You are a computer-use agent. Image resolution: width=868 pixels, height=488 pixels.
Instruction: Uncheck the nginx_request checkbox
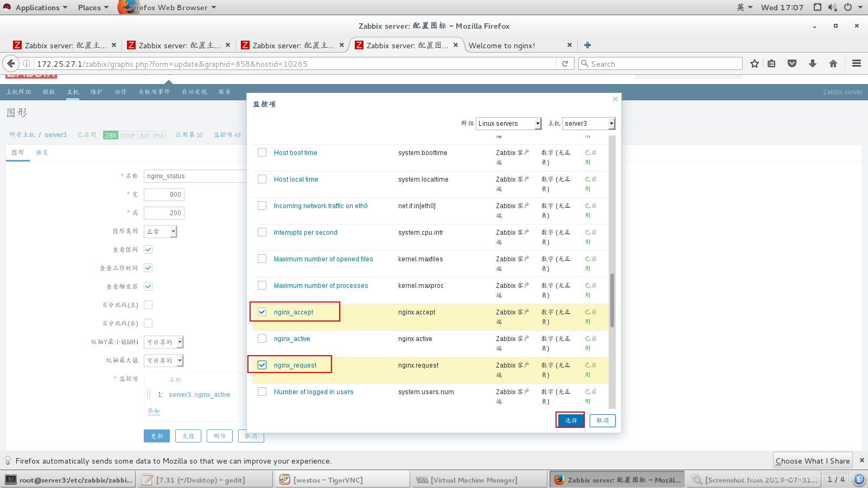(x=262, y=365)
